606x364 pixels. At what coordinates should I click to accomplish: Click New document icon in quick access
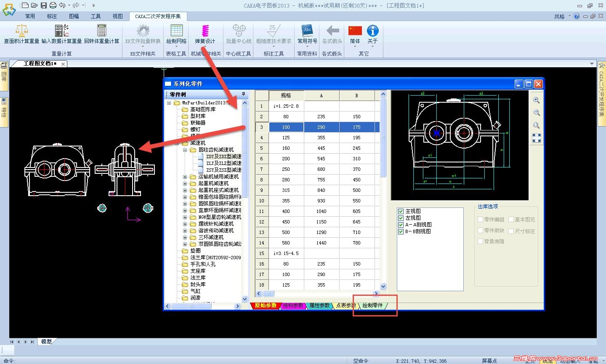25,5
